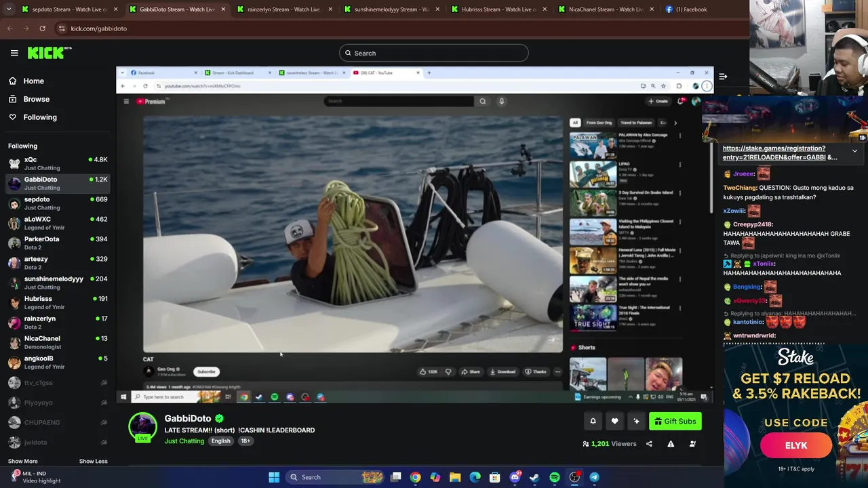Open ParkerDota channel in Following list

tap(58, 243)
